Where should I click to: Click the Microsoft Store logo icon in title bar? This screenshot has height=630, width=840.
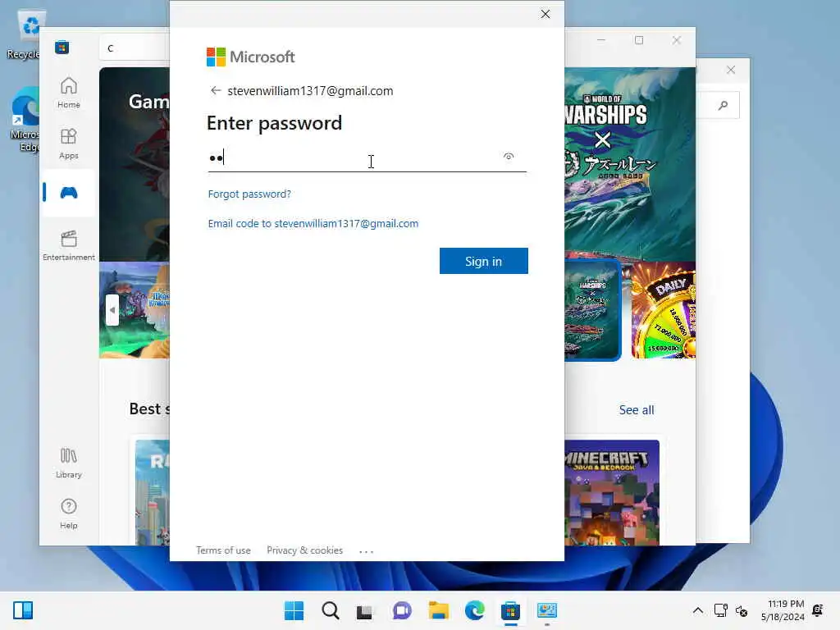[x=62, y=48]
